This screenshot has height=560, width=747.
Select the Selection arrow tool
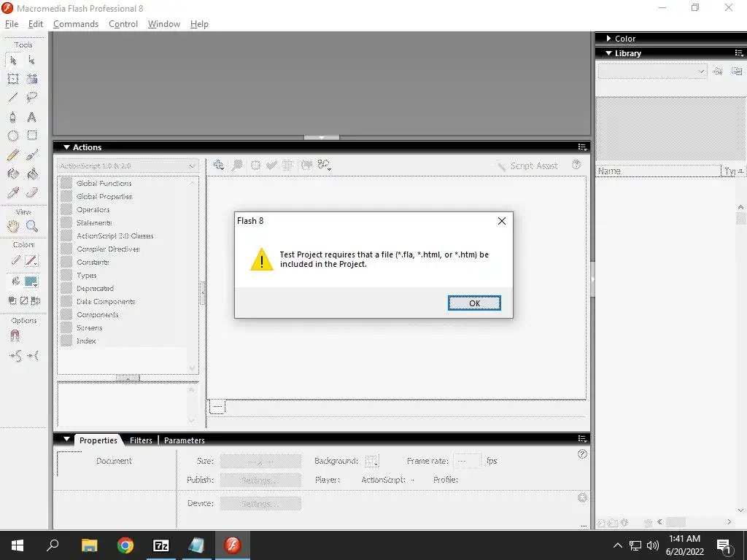coord(13,61)
